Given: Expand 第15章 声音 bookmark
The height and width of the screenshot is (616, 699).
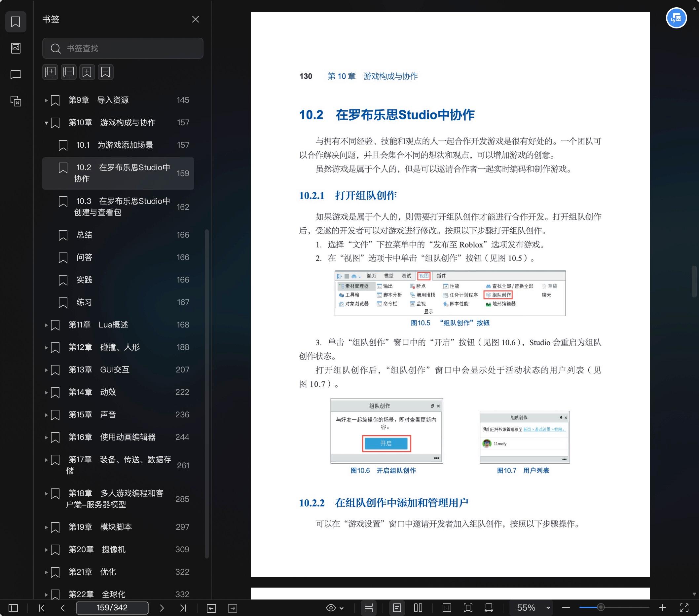Looking at the screenshot, I should 46,415.
